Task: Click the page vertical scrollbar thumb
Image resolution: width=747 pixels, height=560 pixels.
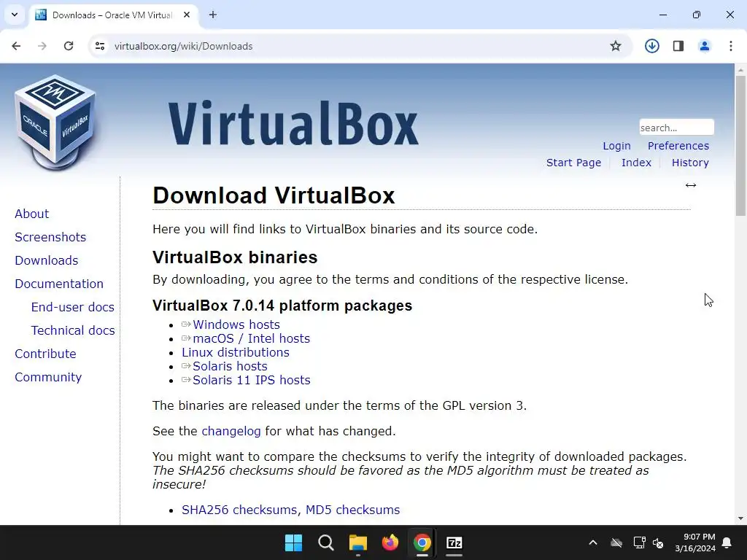Action: (x=740, y=145)
